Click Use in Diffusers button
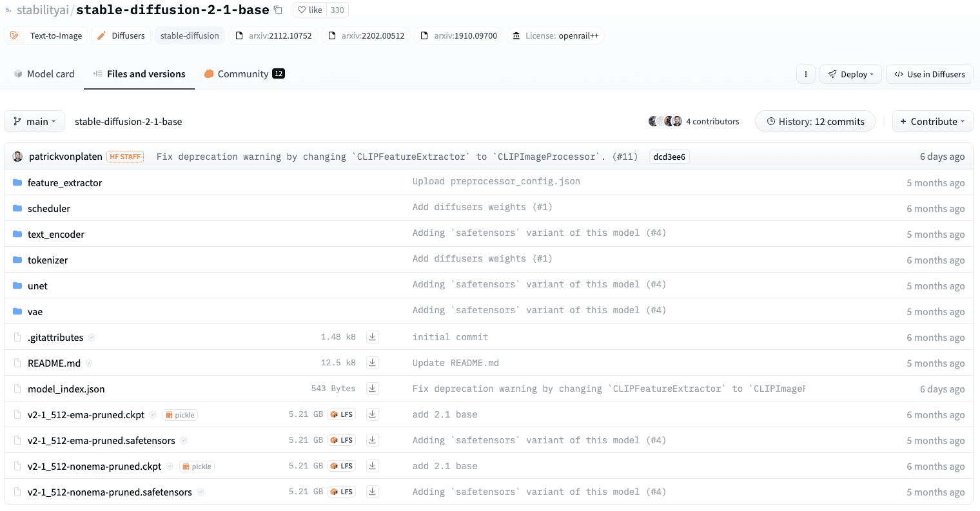The image size is (980, 511). click(929, 74)
